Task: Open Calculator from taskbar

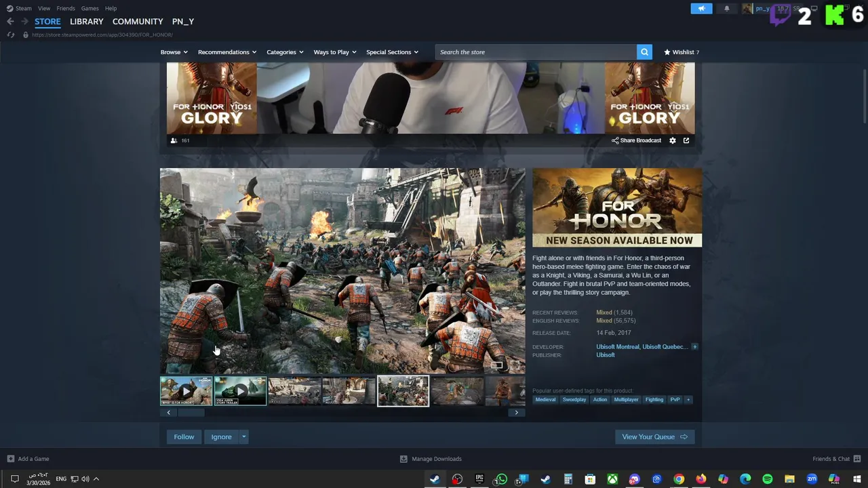Action: point(568,479)
